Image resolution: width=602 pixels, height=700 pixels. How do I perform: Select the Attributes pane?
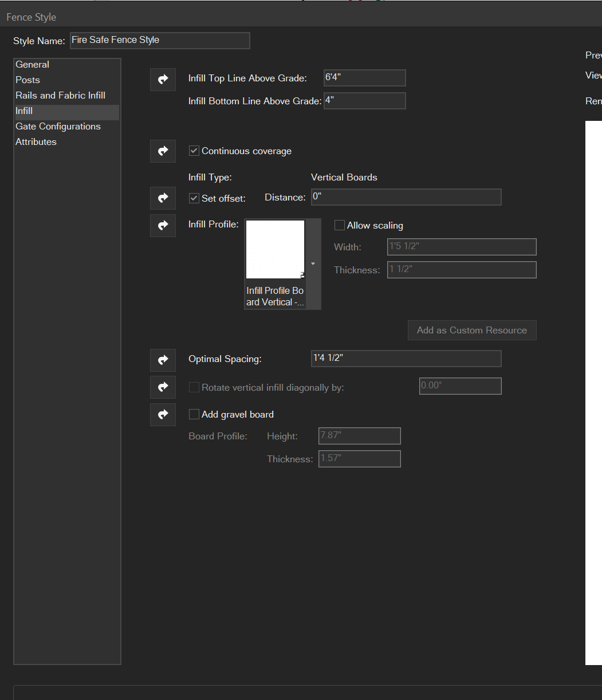click(x=36, y=142)
